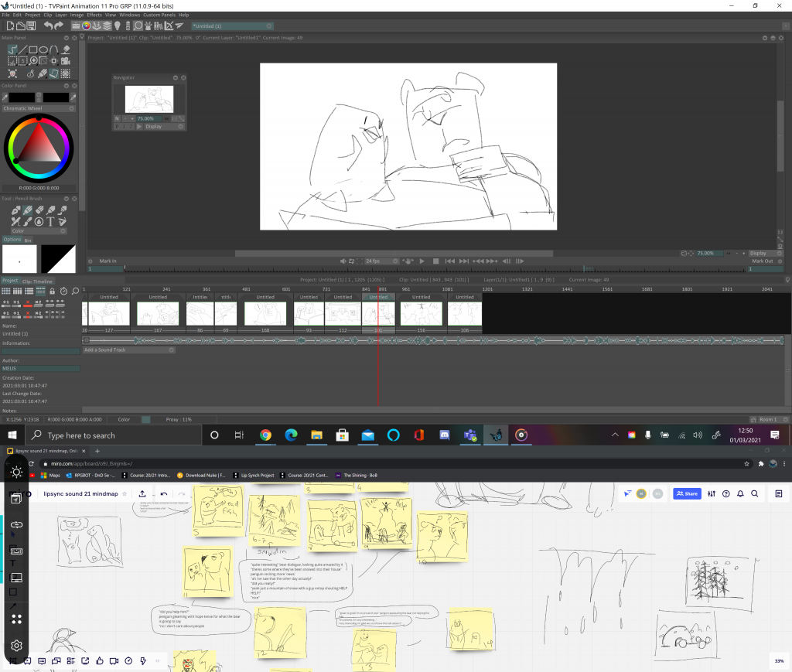Toggle the project lock icon in timeline
This screenshot has height=672, width=792.
coord(52,292)
